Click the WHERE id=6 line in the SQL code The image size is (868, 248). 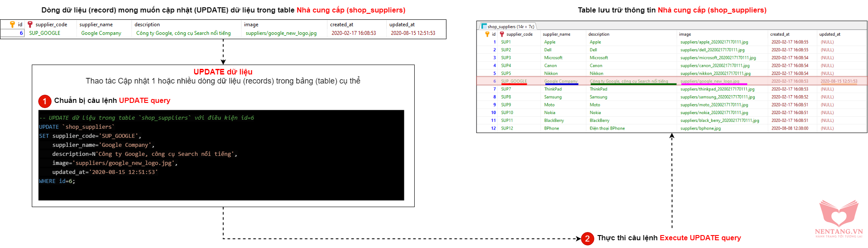pos(57,181)
